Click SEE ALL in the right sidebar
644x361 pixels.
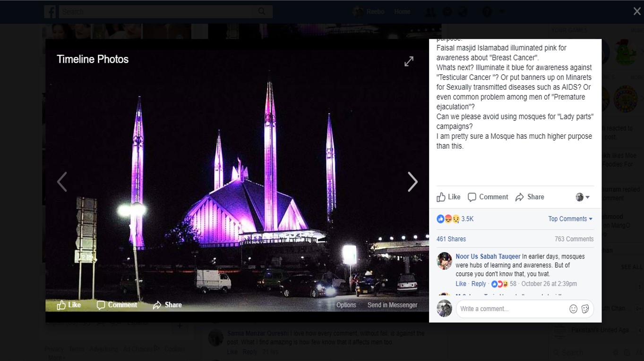pos(632,267)
